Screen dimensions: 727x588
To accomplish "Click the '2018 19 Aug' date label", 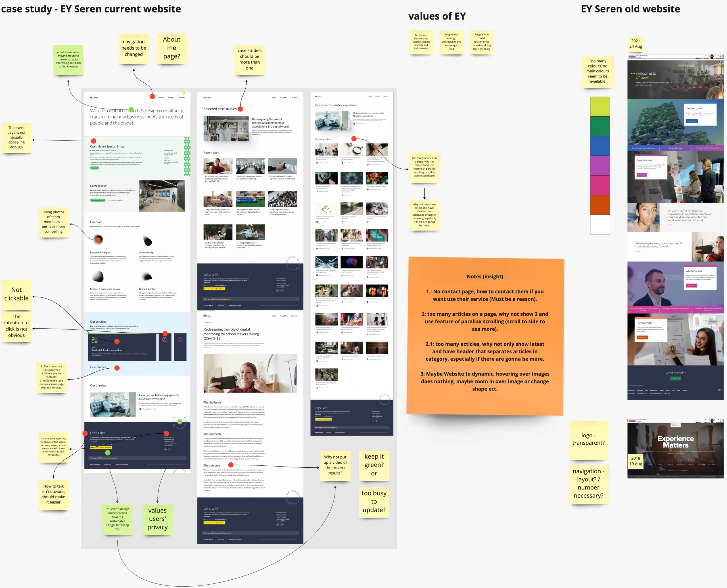I will click(x=636, y=461).
